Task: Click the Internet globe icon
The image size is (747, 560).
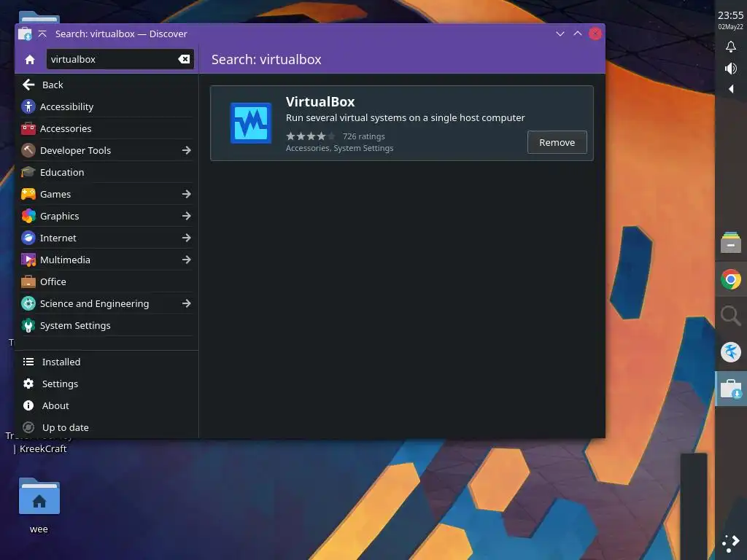Action: 28,238
